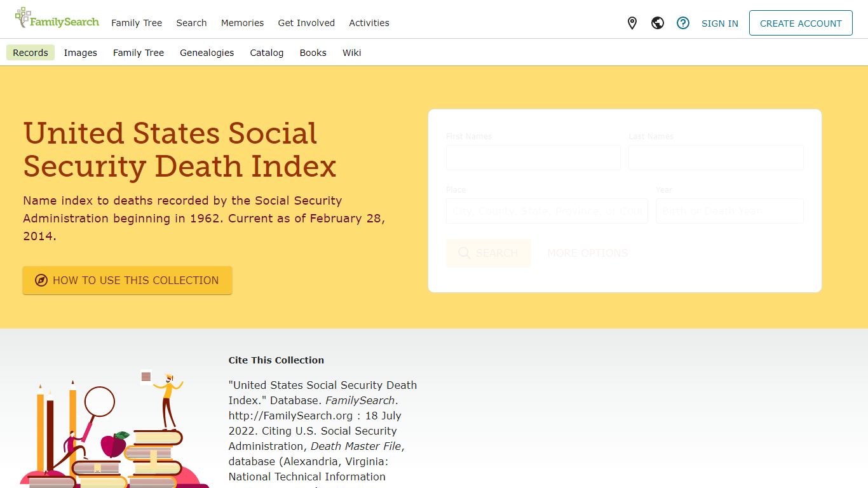
Task: Click the magnifier icon inside Search button
Action: click(x=465, y=253)
